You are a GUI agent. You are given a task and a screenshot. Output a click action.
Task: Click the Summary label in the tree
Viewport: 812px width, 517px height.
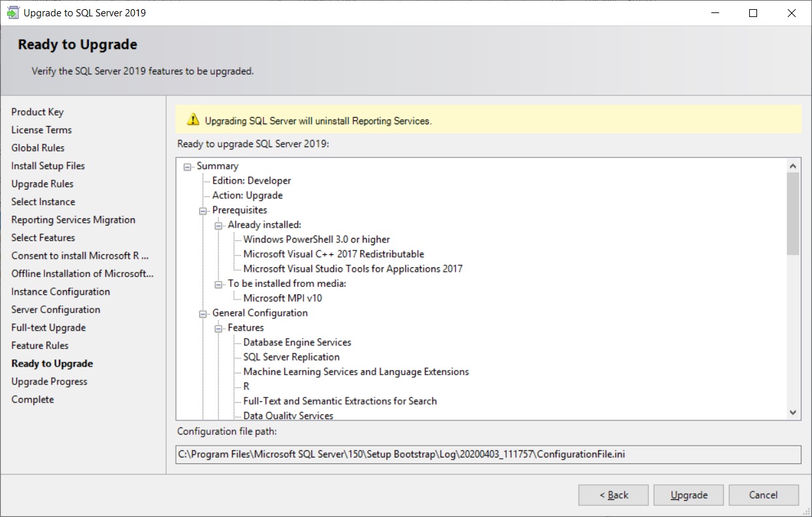click(x=218, y=166)
